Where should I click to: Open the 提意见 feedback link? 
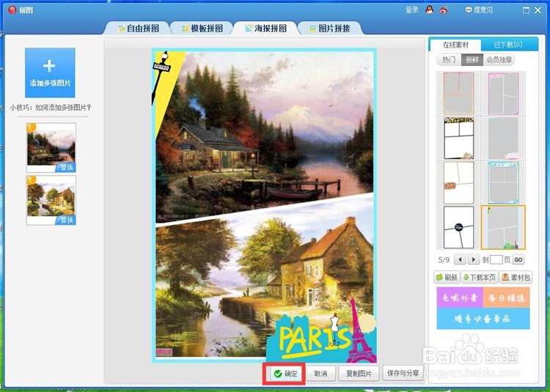(479, 10)
